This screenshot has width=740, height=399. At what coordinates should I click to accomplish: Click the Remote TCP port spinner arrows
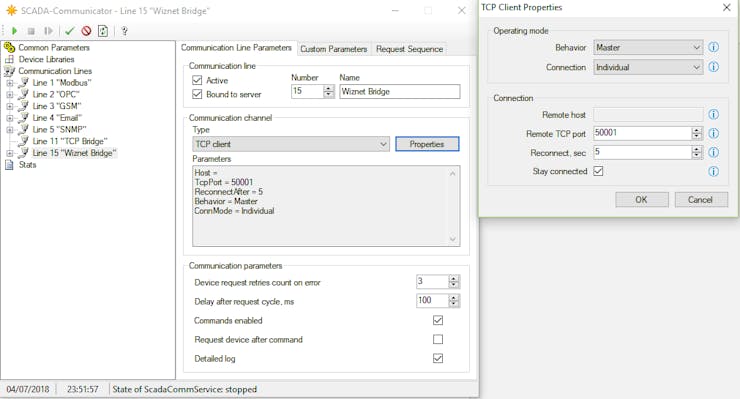(697, 134)
